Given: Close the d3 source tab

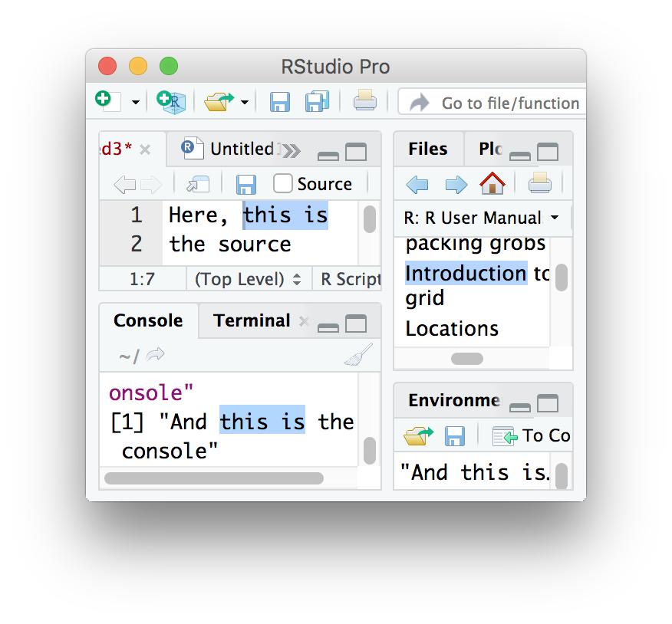Looking at the screenshot, I should [145, 149].
